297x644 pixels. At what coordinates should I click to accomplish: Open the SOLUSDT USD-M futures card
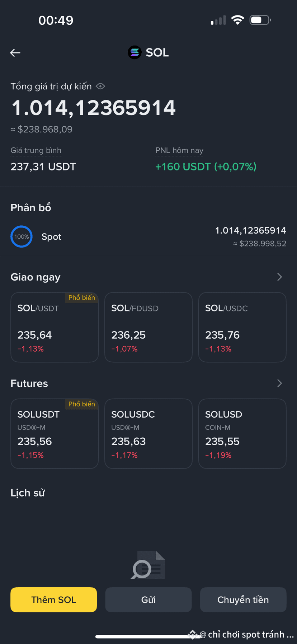(55, 433)
